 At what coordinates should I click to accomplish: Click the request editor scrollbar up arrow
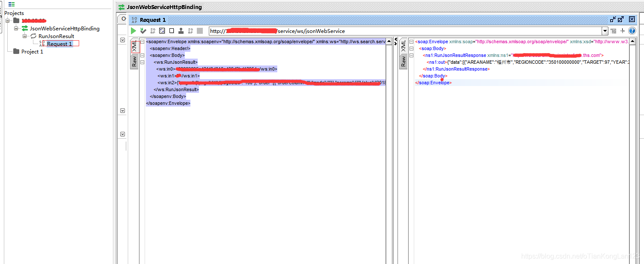point(389,41)
